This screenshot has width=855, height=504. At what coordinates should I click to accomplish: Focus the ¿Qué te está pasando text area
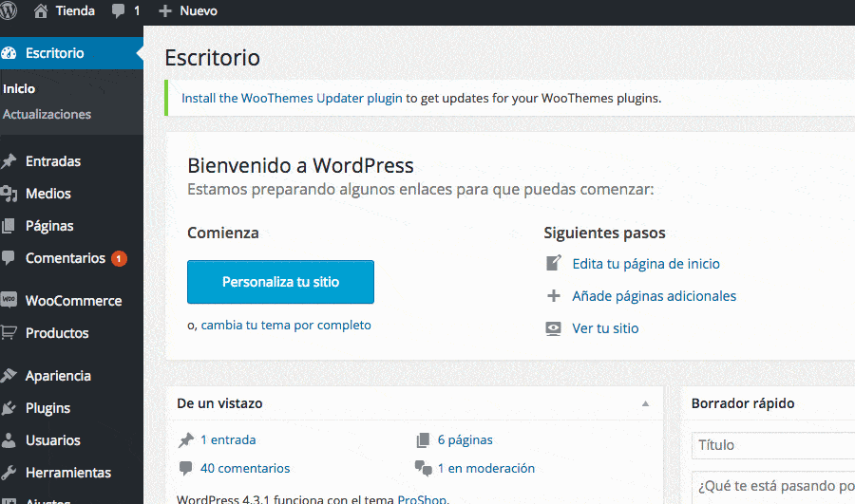[773, 487]
